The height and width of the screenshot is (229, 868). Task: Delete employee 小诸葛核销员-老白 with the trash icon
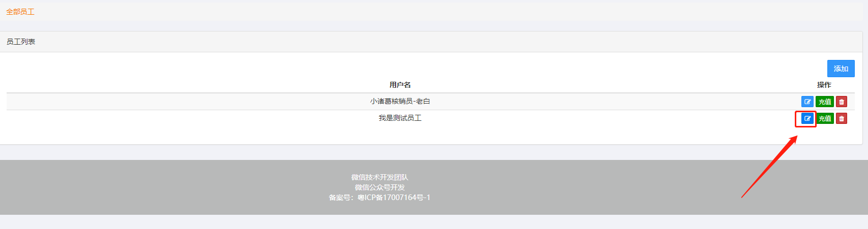pos(842,102)
